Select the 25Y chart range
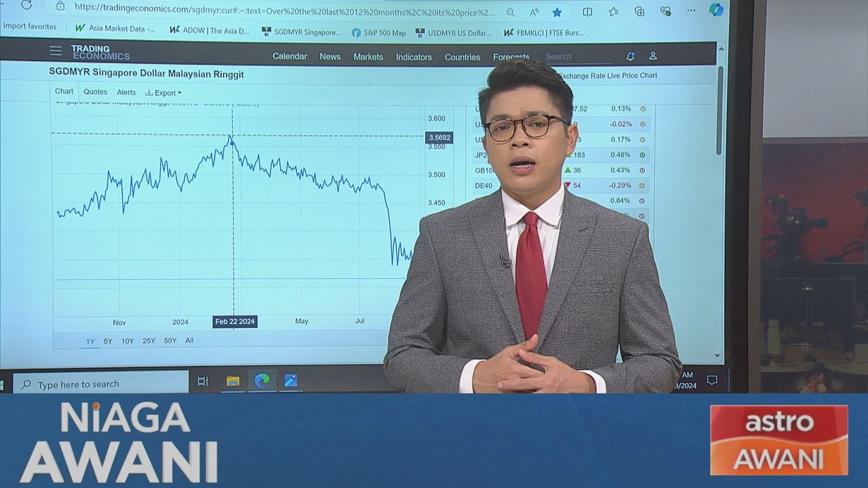 coord(149,341)
